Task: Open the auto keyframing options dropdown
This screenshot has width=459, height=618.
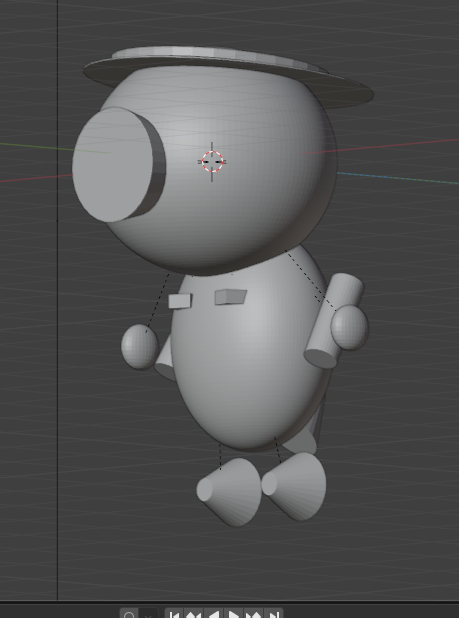Action: 149,614
